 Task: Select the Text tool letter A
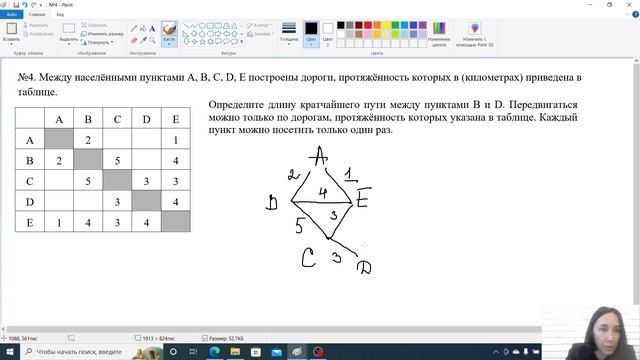[x=152, y=29]
